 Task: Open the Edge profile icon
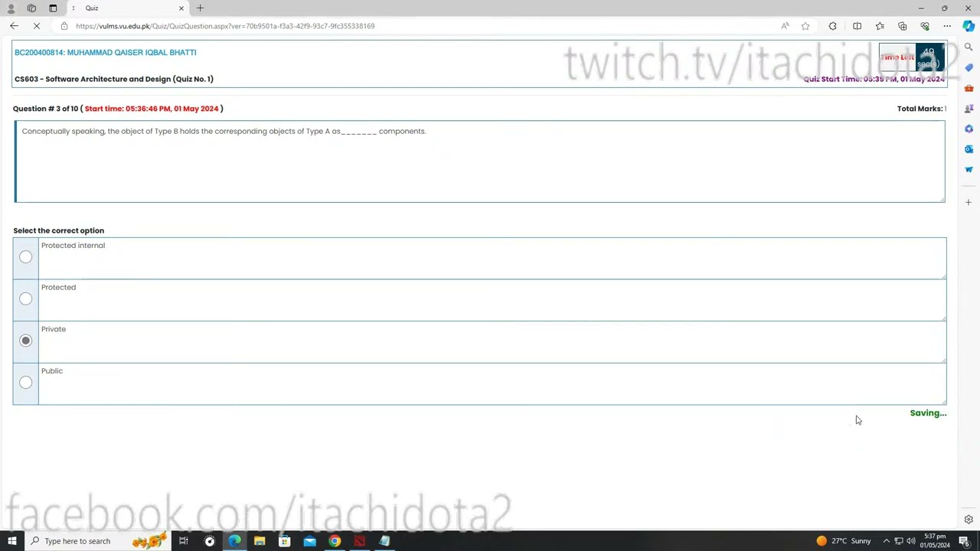(x=11, y=8)
